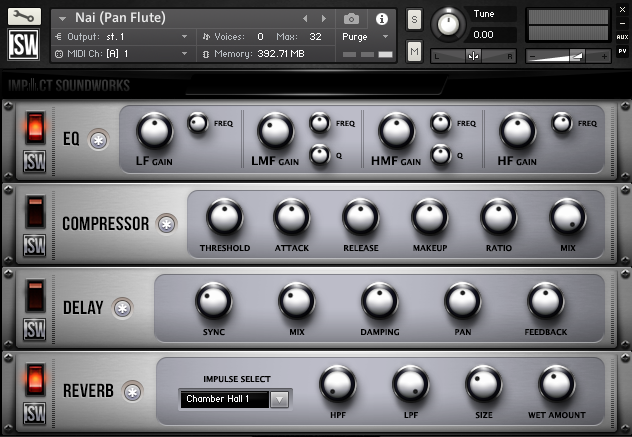Mute the instrument with M button

pos(414,51)
